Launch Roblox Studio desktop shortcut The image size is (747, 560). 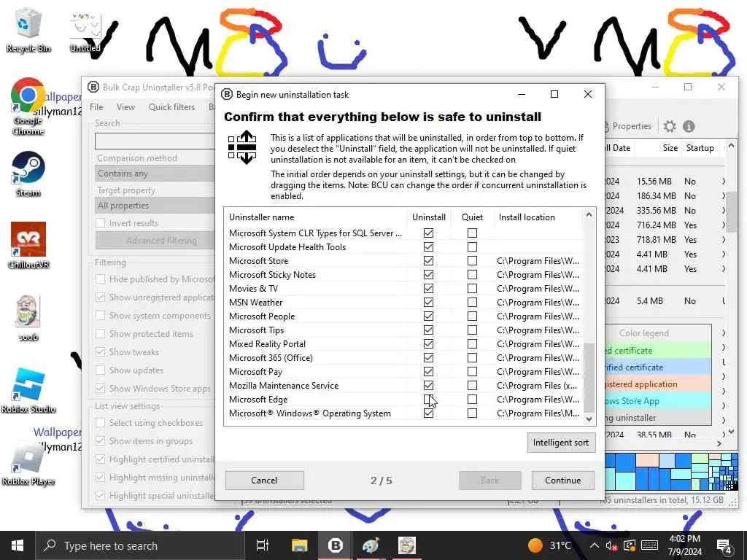[x=28, y=391]
